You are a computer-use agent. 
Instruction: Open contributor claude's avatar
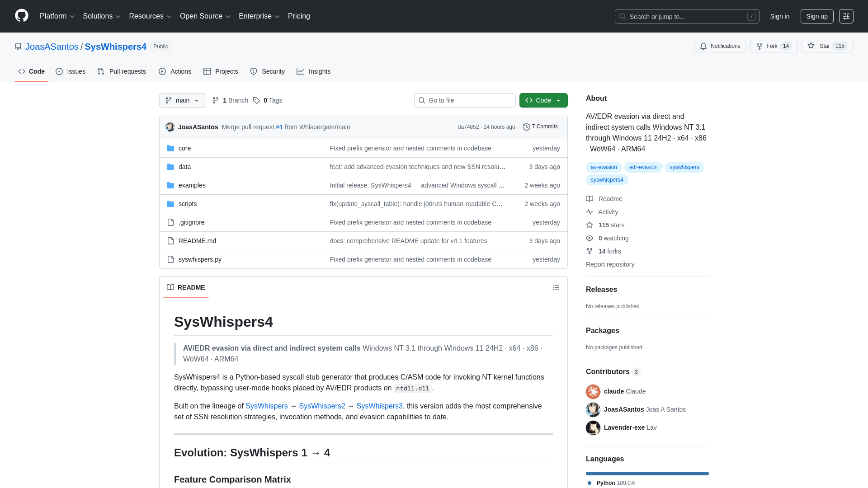593,391
